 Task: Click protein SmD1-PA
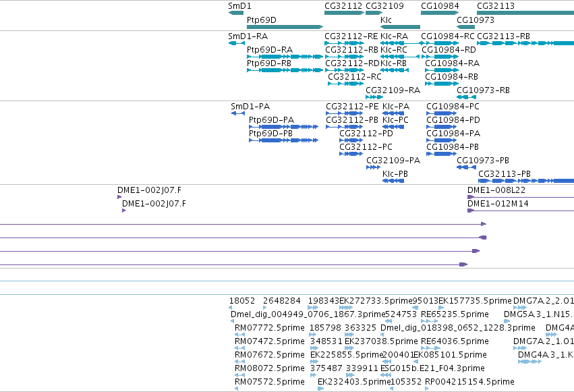[250, 107]
